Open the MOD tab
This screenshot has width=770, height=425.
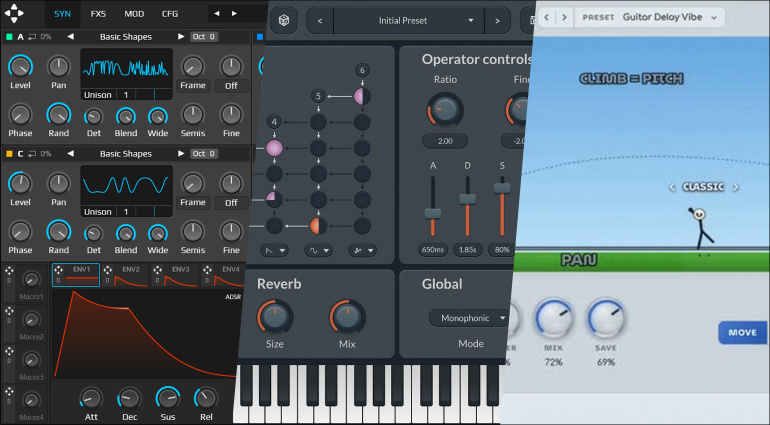point(134,14)
